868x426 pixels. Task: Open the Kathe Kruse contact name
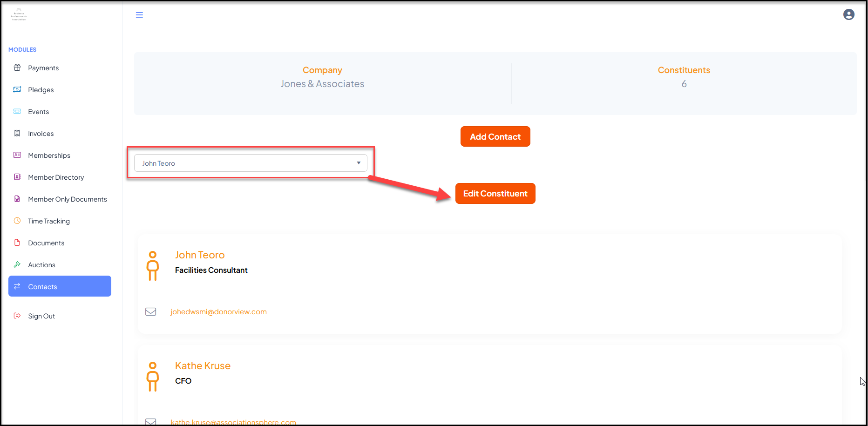(203, 366)
